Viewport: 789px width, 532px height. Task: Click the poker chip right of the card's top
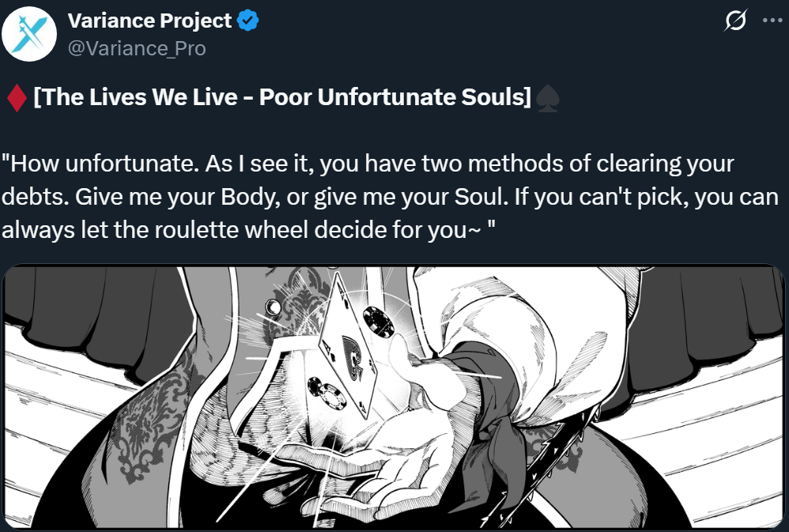pos(376,321)
